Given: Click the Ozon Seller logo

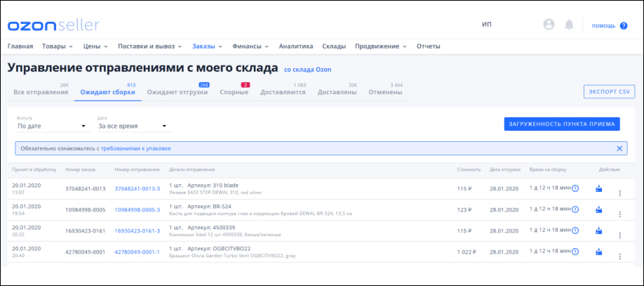Looking at the screenshot, I should tap(53, 25).
